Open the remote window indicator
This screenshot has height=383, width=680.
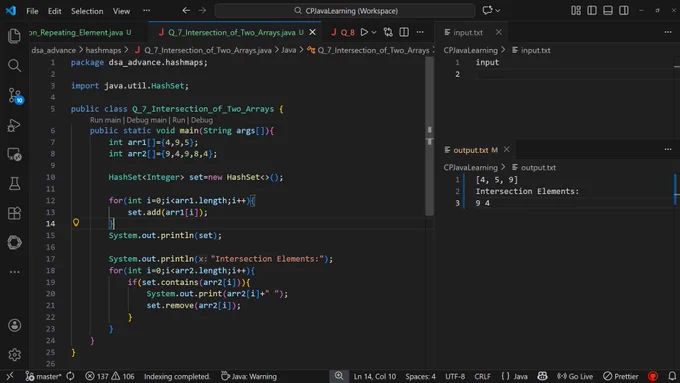click(10, 376)
